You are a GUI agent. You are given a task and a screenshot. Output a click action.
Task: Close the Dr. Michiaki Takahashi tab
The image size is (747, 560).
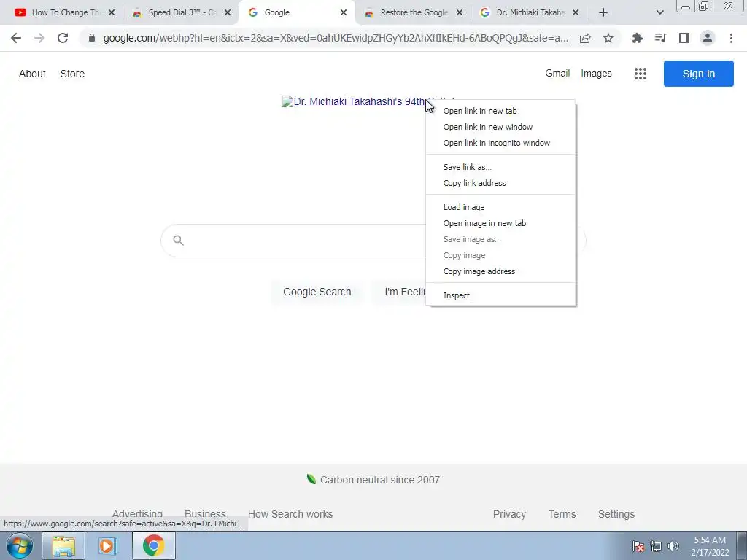[x=576, y=12]
